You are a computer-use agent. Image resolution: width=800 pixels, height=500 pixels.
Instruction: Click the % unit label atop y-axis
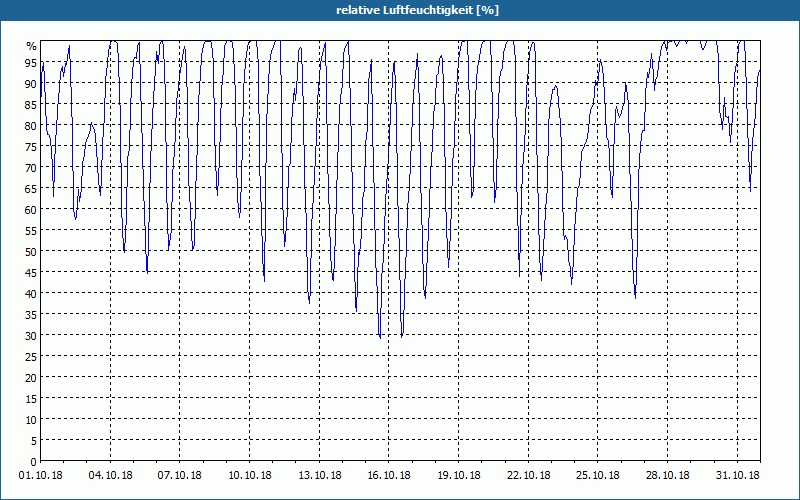pyautogui.click(x=32, y=46)
